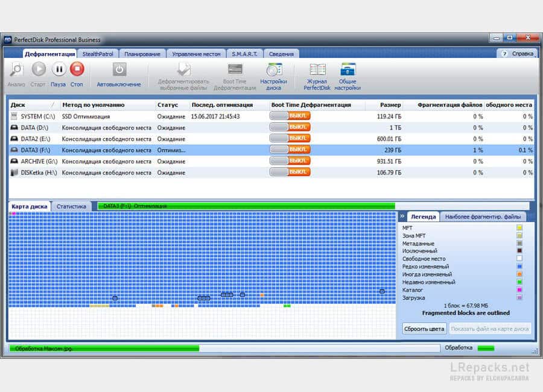The height and width of the screenshot is (392, 543).
Task: Open the Управление местом tab
Action: (196, 54)
